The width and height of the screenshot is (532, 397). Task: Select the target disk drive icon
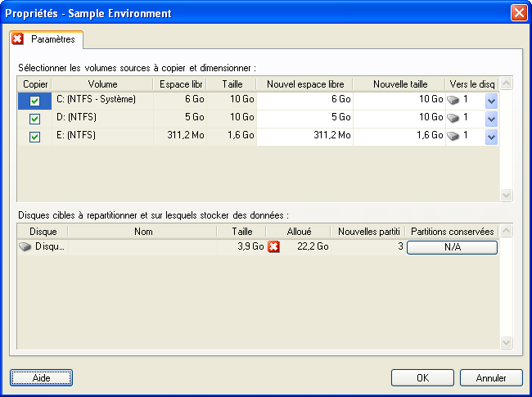point(25,247)
